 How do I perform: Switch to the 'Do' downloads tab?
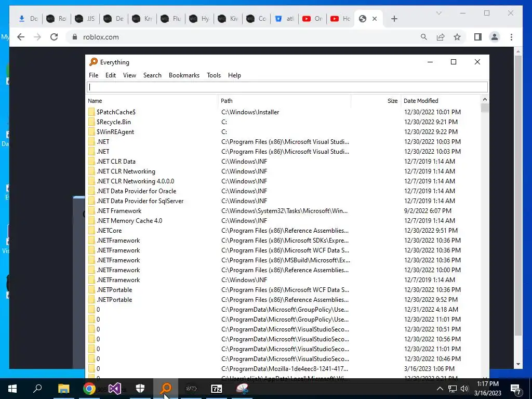(28, 19)
